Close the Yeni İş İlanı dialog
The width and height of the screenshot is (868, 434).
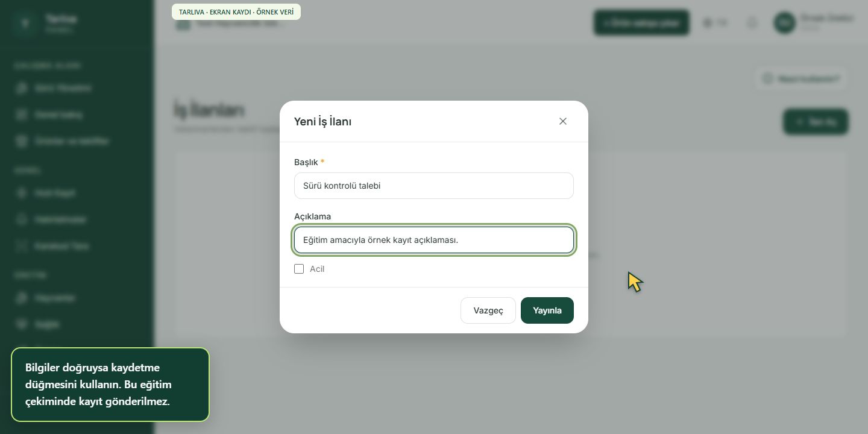(x=563, y=121)
